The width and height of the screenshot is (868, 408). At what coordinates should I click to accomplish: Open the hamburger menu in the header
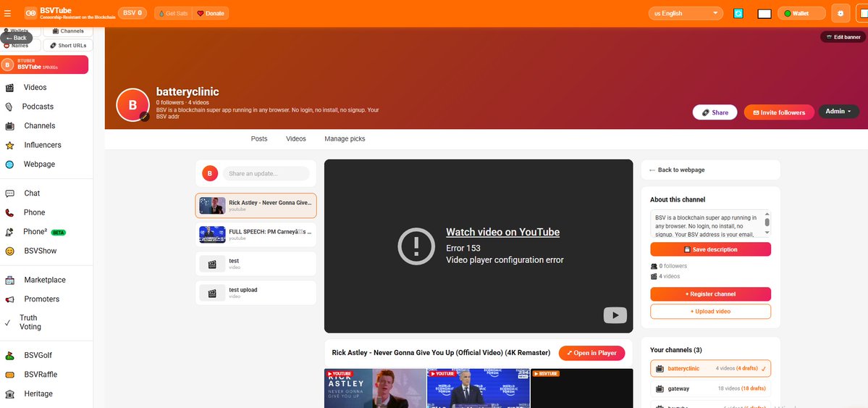point(7,13)
